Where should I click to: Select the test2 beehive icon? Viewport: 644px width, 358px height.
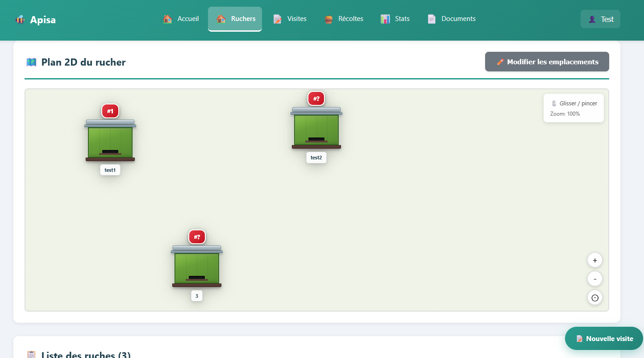coord(316,129)
